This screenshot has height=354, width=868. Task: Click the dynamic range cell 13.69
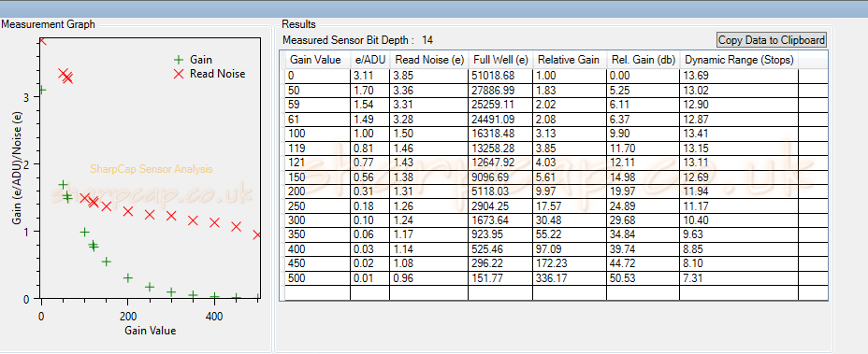click(739, 76)
